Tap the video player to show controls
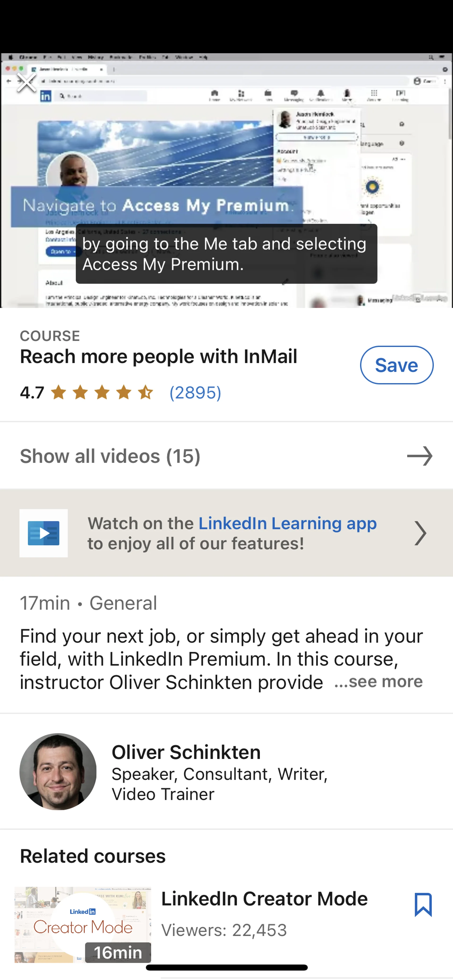Viewport: 453px width, 980px height. [x=226, y=152]
